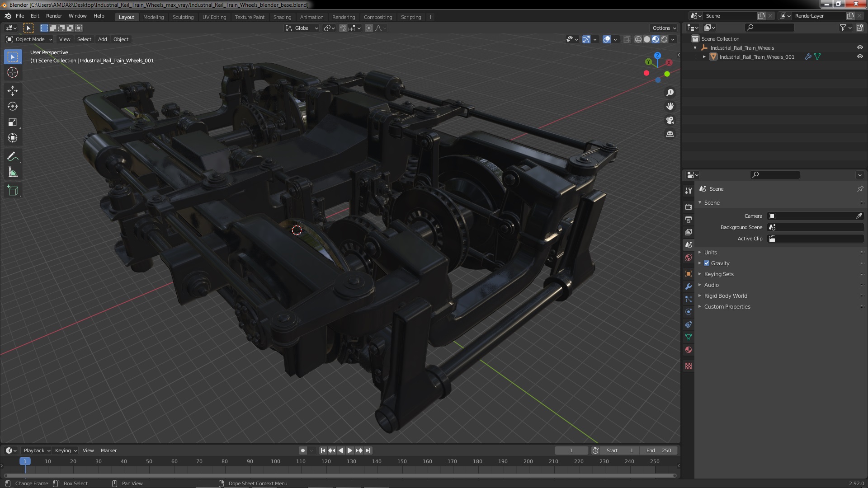Open the Modifier properties tab
This screenshot has width=868, height=488.
click(x=689, y=286)
